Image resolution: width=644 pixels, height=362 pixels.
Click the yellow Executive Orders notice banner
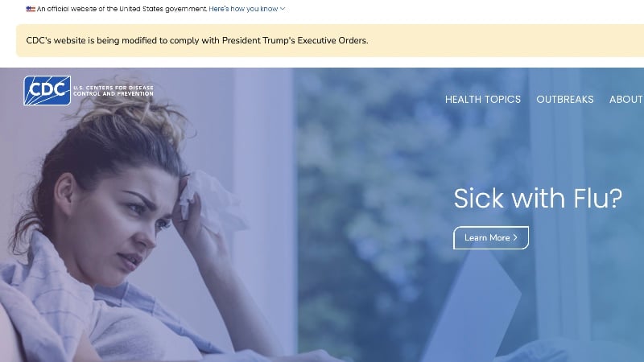click(x=330, y=41)
